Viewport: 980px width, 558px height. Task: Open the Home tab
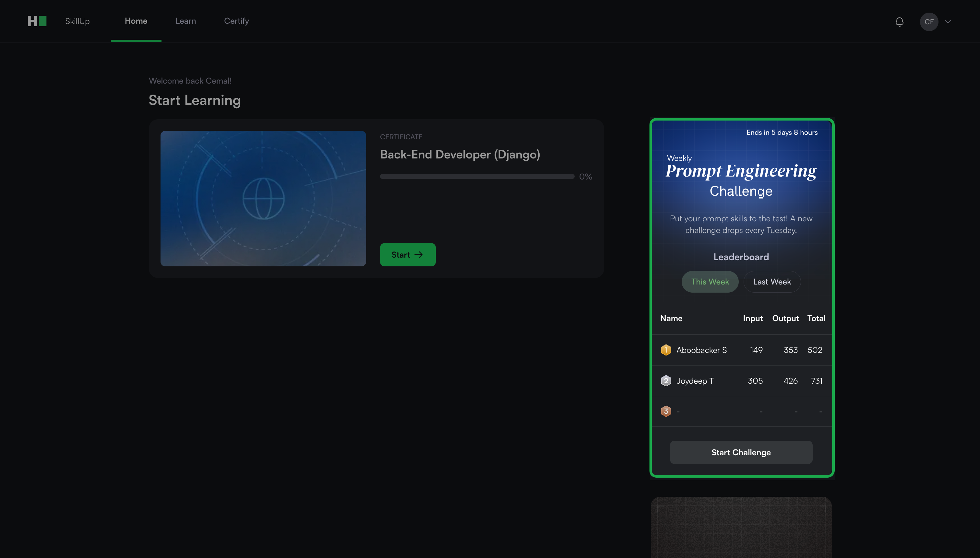(136, 21)
